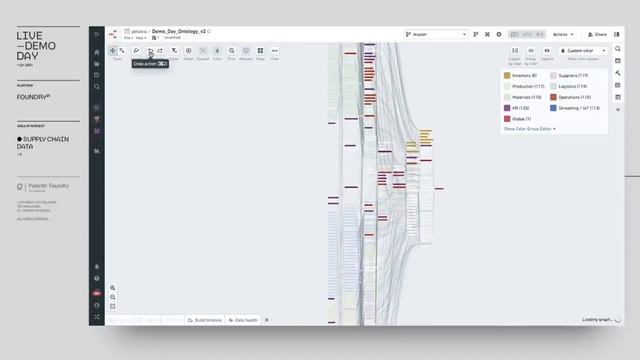Click the history clock icon in left sidebar
640x360 pixels.
pyautogui.click(x=97, y=75)
